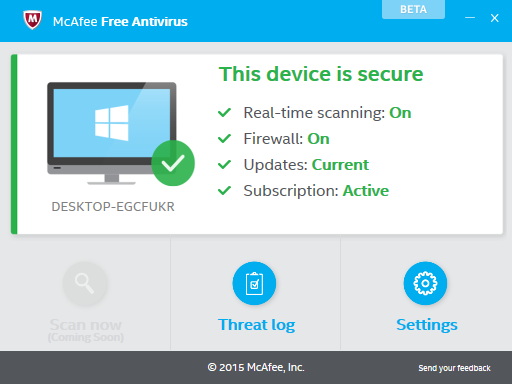This screenshot has width=512, height=384.
Task: Click the Subscription status checkmark
Action: (x=225, y=191)
